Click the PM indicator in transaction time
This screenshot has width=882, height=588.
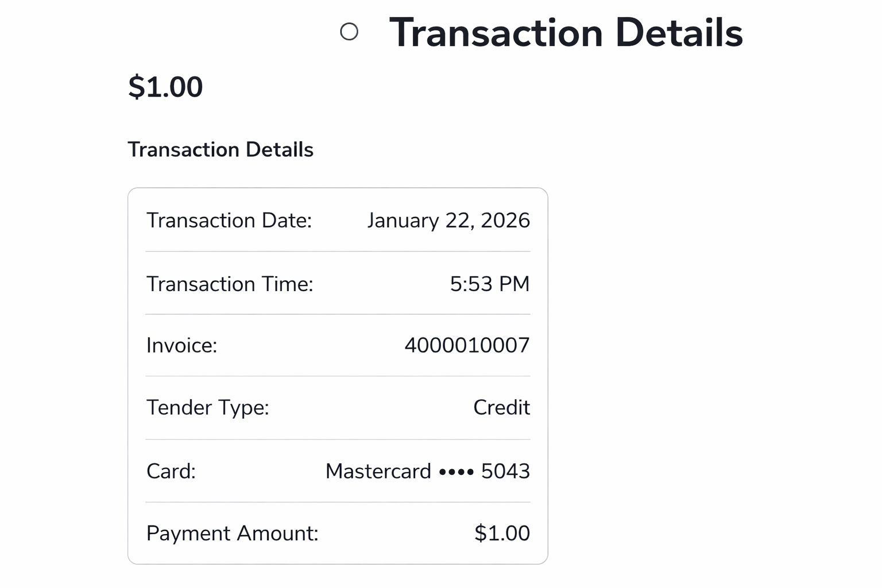[x=514, y=284]
